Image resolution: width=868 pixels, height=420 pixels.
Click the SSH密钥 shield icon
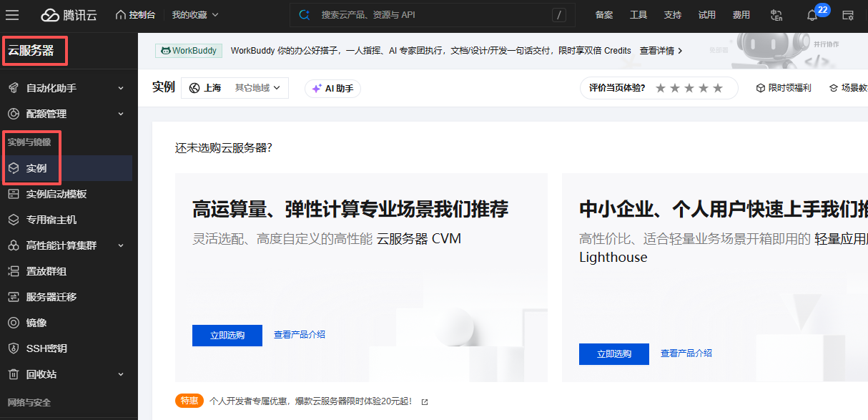pos(13,348)
